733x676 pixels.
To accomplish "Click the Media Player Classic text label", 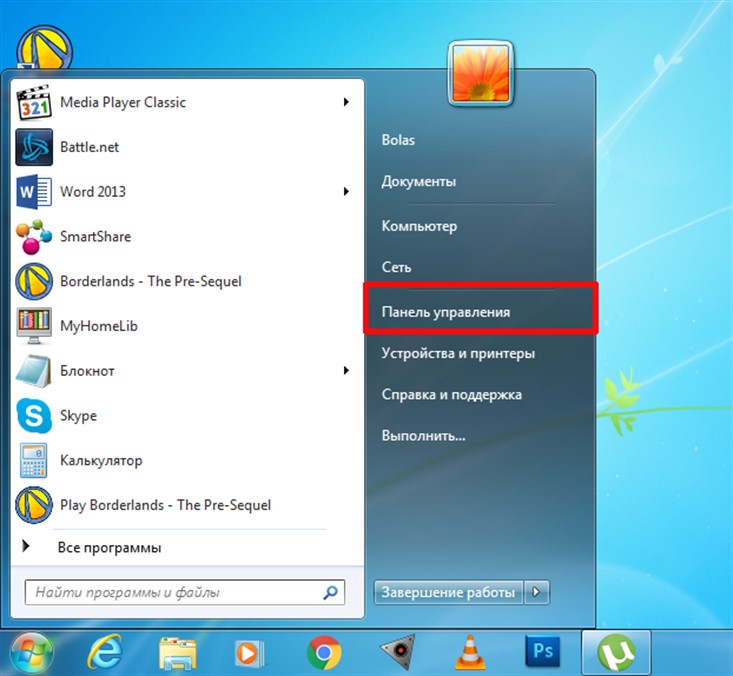I will click(x=123, y=102).
